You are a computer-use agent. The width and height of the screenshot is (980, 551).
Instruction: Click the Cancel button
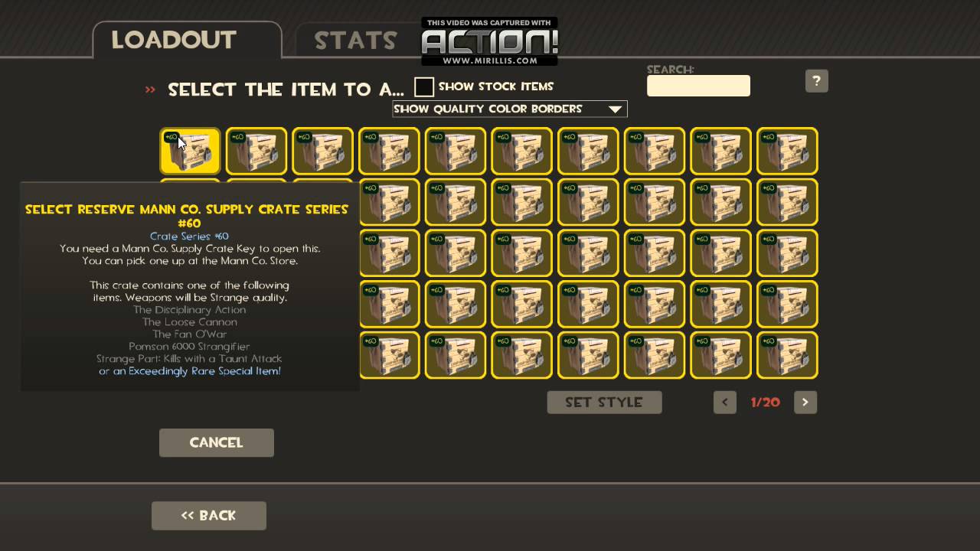217,442
